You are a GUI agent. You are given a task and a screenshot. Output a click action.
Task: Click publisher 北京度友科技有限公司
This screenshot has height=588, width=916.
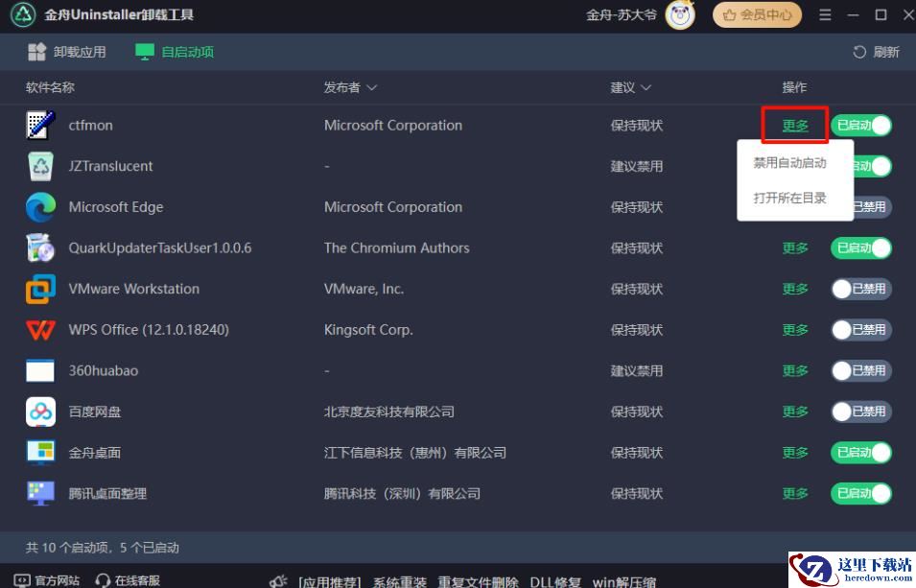point(389,412)
